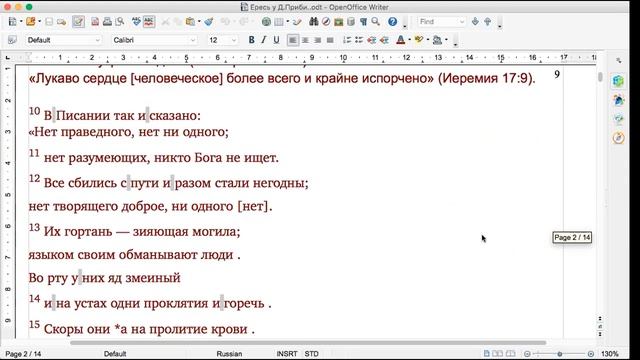Open the Paste options dropdown arrow

[x=199, y=22]
